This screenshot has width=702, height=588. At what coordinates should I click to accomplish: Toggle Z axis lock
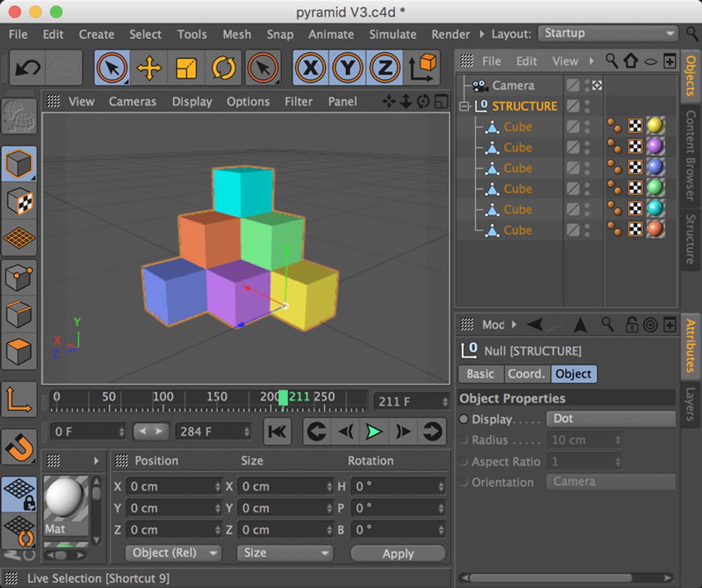(384, 68)
